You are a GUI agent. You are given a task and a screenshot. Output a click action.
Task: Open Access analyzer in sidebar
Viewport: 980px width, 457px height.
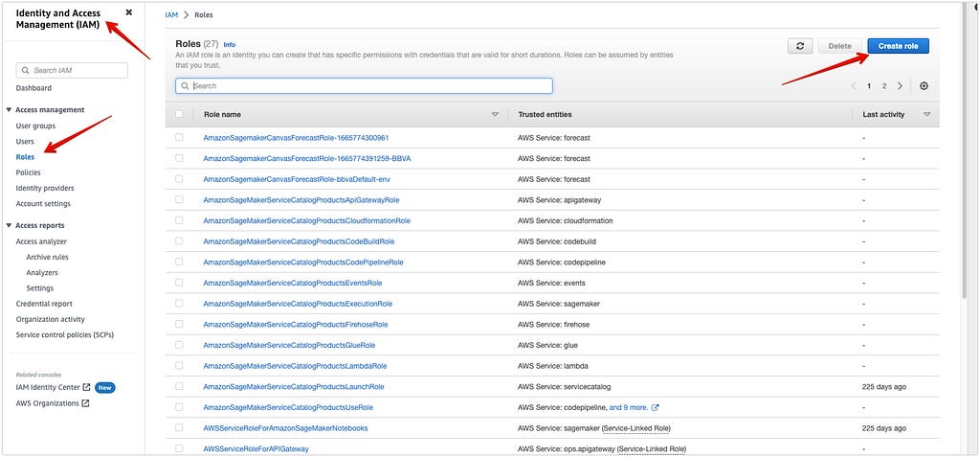pyautogui.click(x=41, y=241)
